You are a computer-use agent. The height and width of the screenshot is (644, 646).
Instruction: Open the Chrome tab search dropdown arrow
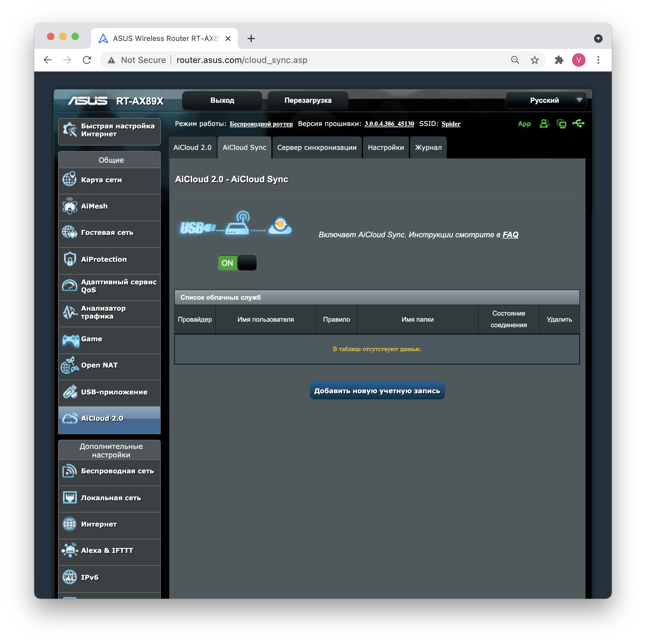[598, 39]
